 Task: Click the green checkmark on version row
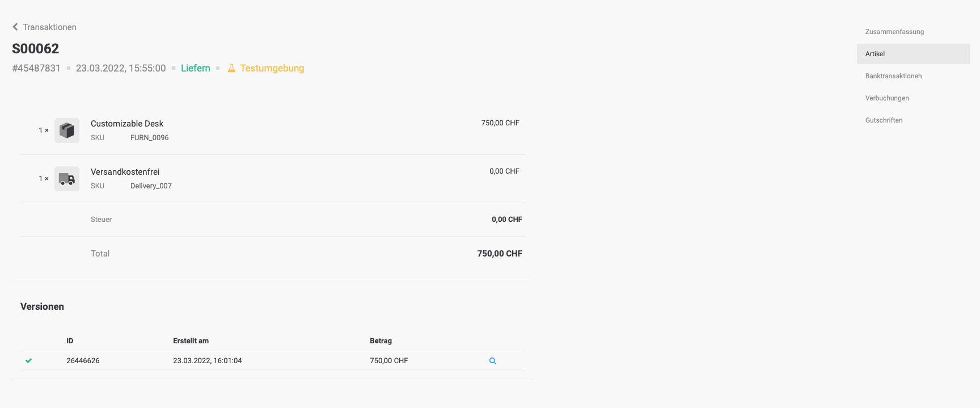click(29, 361)
